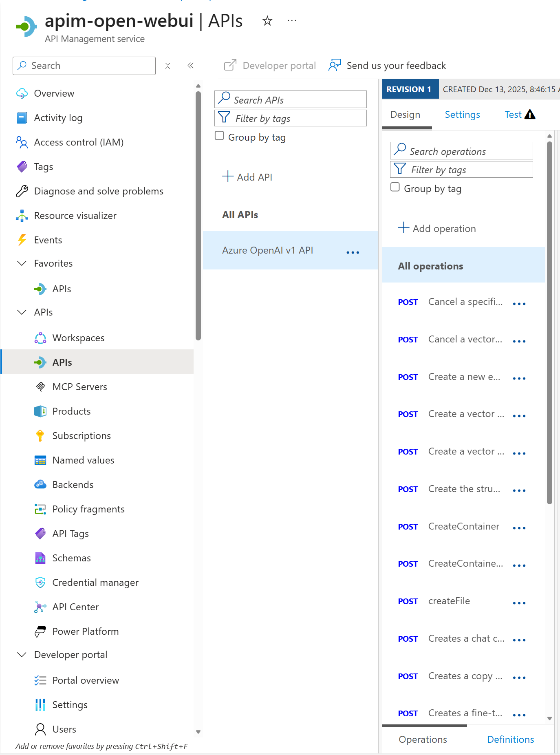Screen dimensions: 560x755
Task: Enable the Group by tag checkbox for operations
Action: click(x=395, y=187)
